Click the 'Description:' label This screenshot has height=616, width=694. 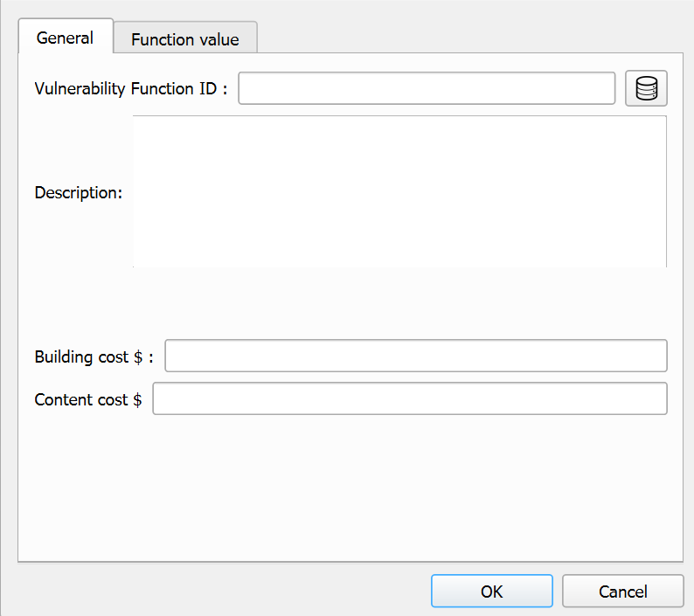click(78, 192)
